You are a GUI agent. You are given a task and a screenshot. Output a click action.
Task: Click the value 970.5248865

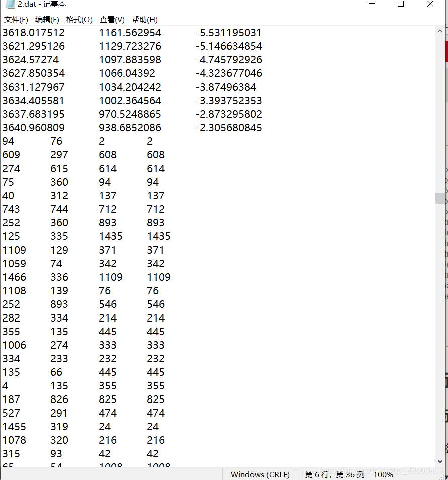130,114
